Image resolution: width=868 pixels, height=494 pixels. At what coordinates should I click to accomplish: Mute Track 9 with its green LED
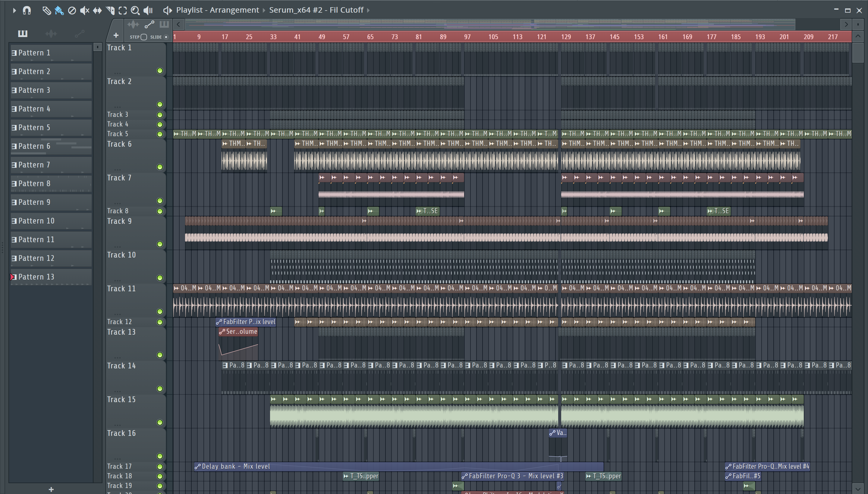click(x=159, y=244)
